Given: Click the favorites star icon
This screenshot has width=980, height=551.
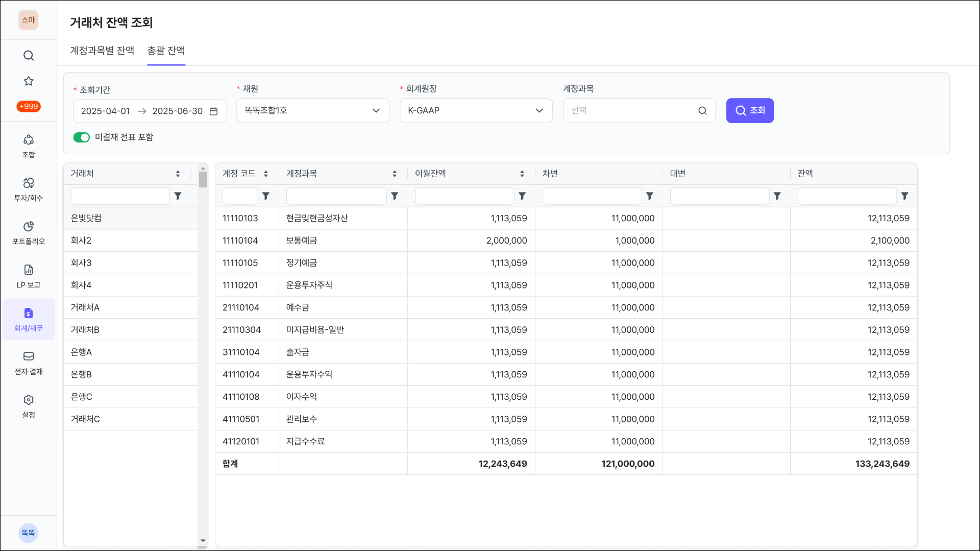Looking at the screenshot, I should point(29,81).
